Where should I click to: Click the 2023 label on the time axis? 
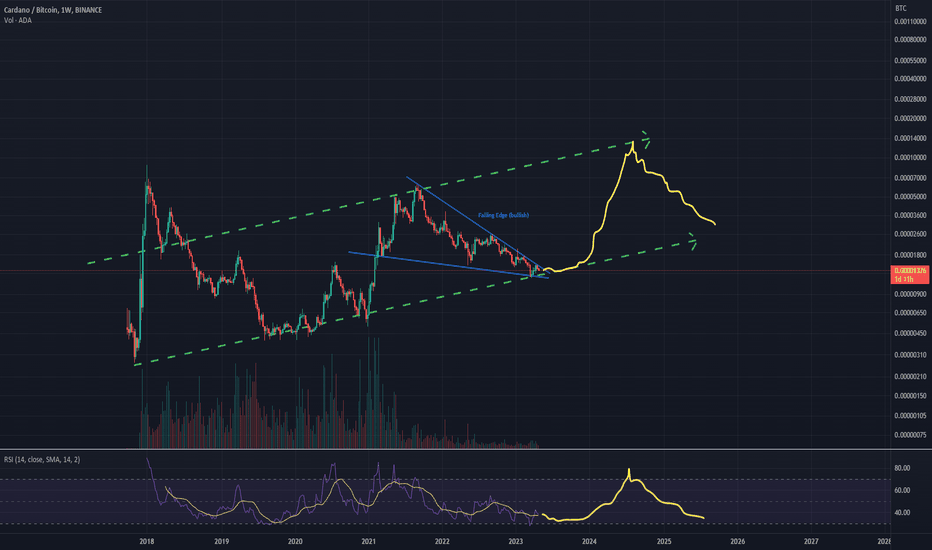(x=515, y=541)
